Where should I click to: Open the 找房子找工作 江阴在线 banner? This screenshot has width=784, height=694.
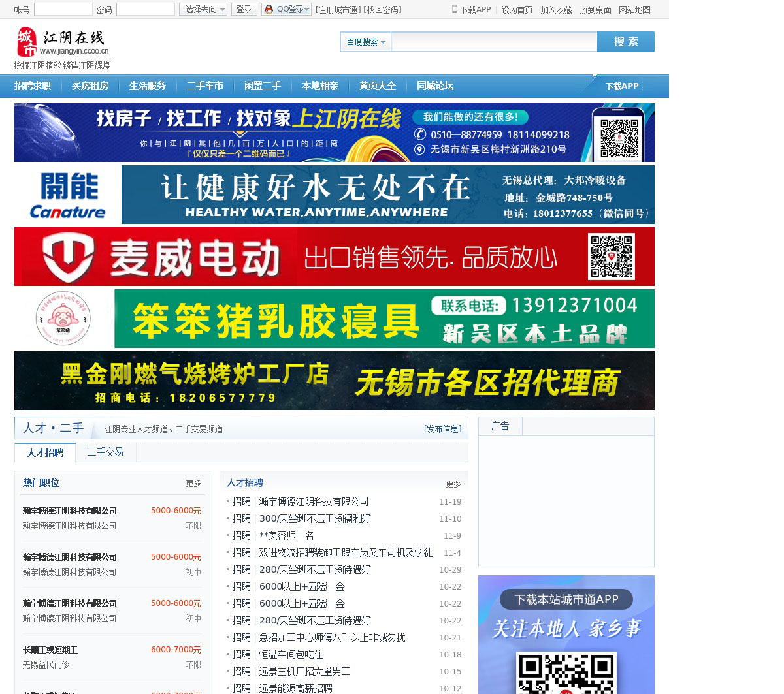335,133
